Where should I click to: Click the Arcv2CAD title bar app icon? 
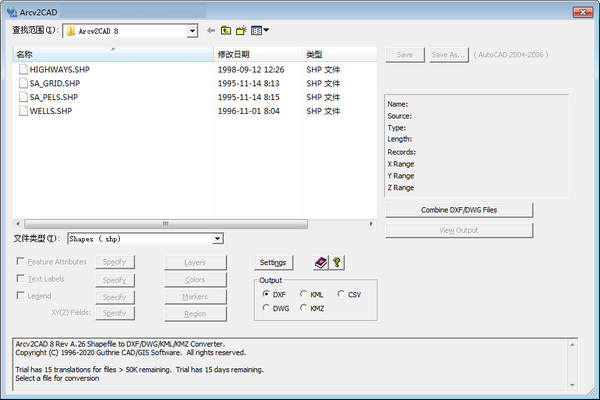point(12,12)
